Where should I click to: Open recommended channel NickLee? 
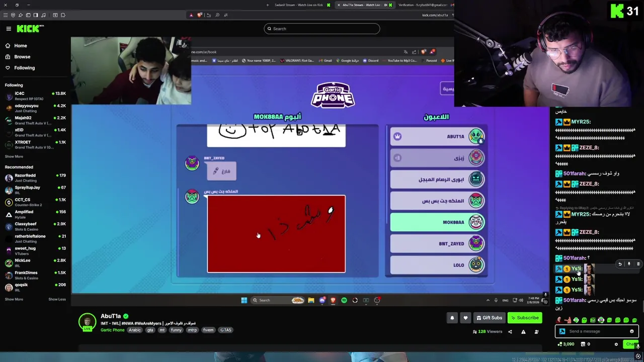35,262
